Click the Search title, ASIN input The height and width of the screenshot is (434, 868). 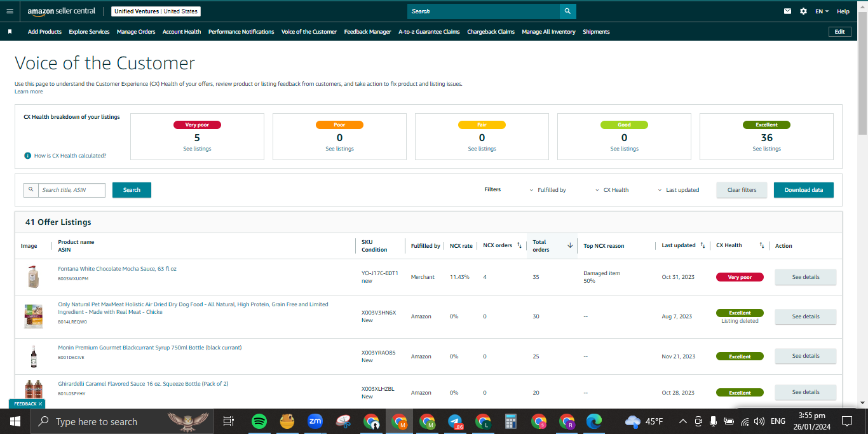(x=71, y=190)
